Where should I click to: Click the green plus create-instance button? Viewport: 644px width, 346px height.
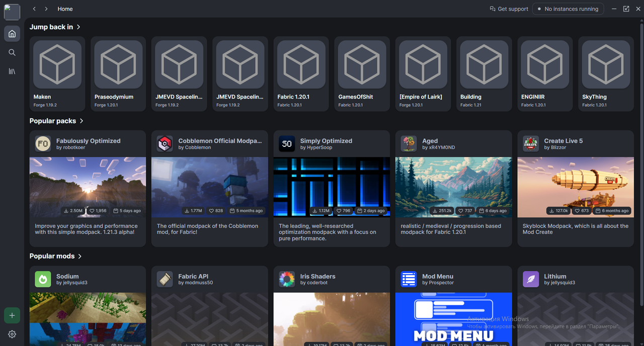coord(12,315)
